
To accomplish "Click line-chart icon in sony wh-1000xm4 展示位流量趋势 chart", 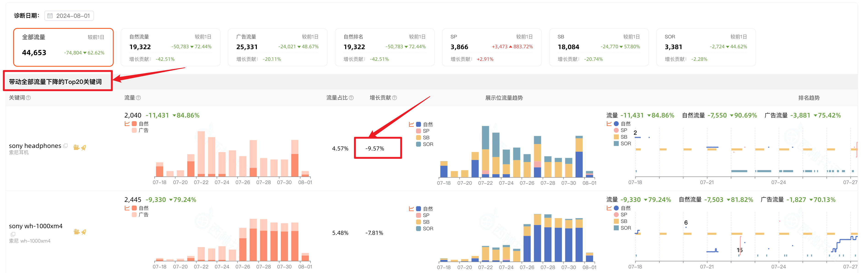I will [x=411, y=209].
